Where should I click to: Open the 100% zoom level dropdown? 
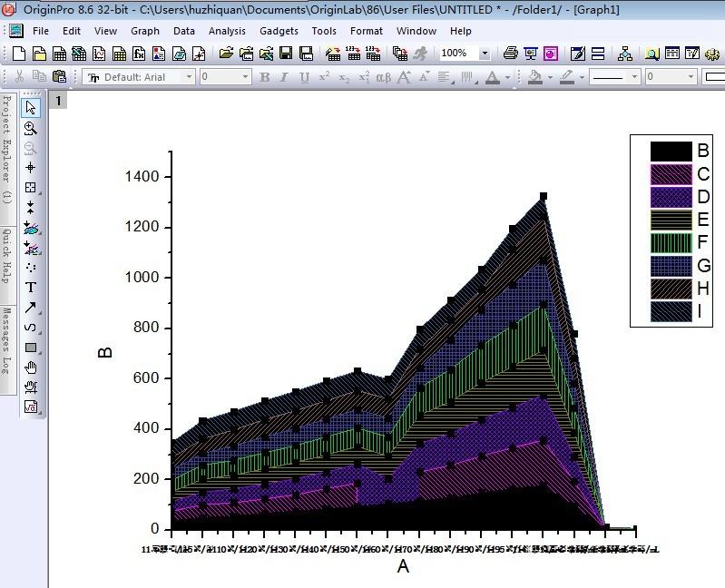485,54
